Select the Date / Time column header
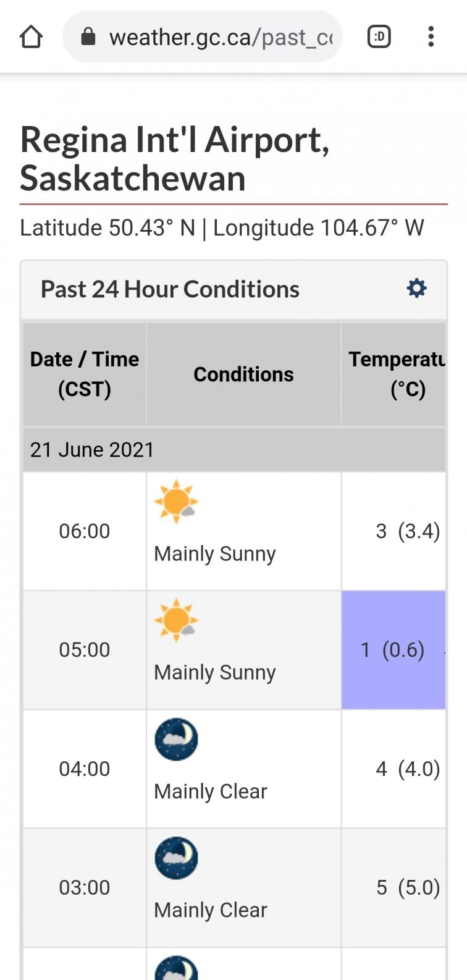The image size is (467, 980). click(85, 374)
